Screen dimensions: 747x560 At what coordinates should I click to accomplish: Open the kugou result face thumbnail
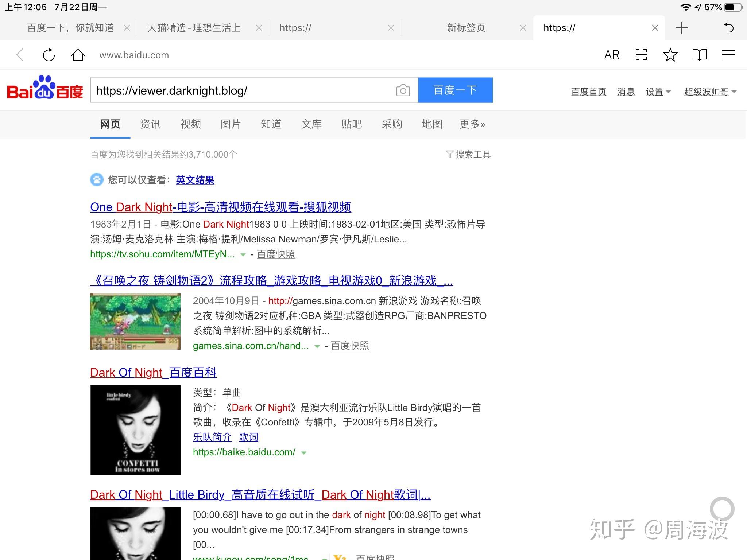pos(135,534)
